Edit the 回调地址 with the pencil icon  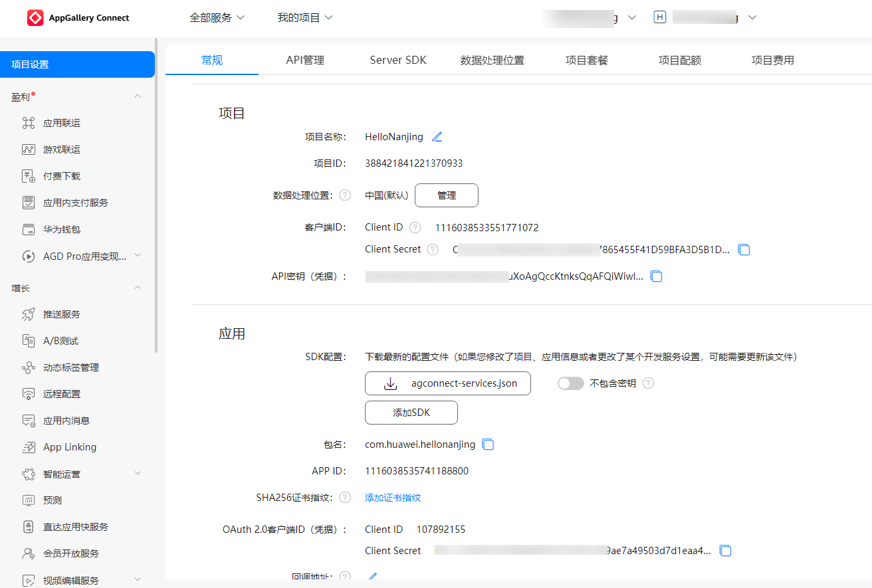coord(373,577)
